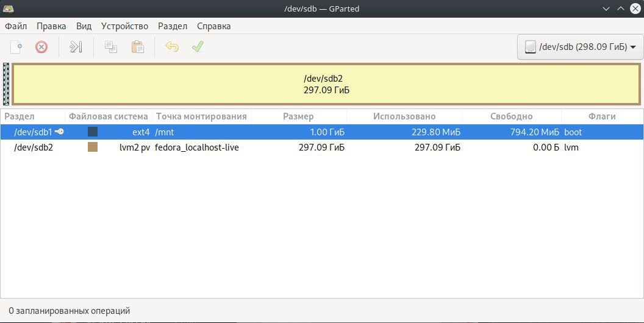This screenshot has height=323, width=644.
Task: Click the GParted app icon in title bar
Action: click(x=8, y=9)
